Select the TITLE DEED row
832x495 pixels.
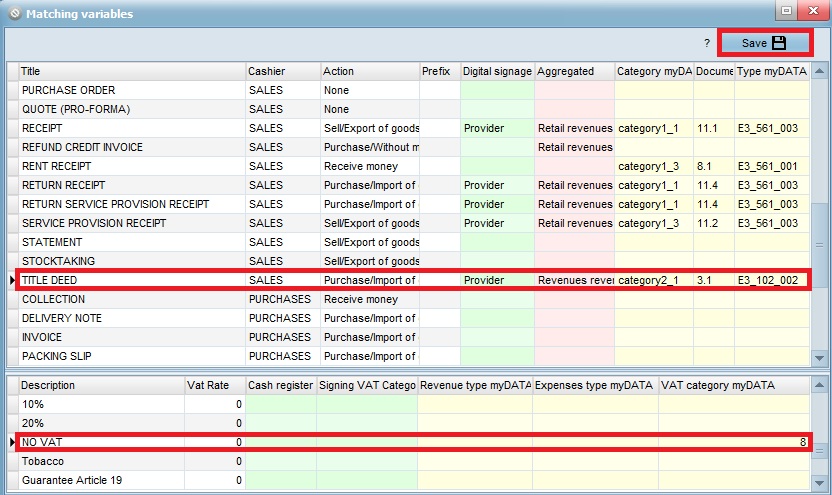(x=130, y=281)
